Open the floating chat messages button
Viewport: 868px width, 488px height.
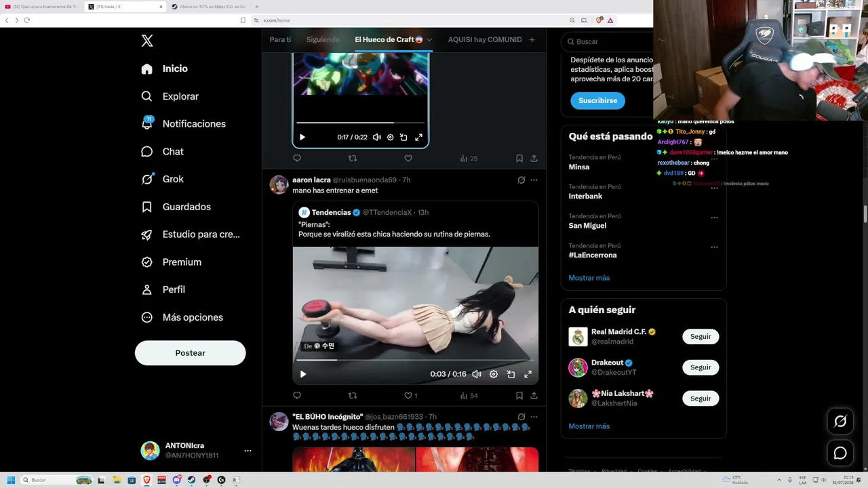pyautogui.click(x=840, y=453)
